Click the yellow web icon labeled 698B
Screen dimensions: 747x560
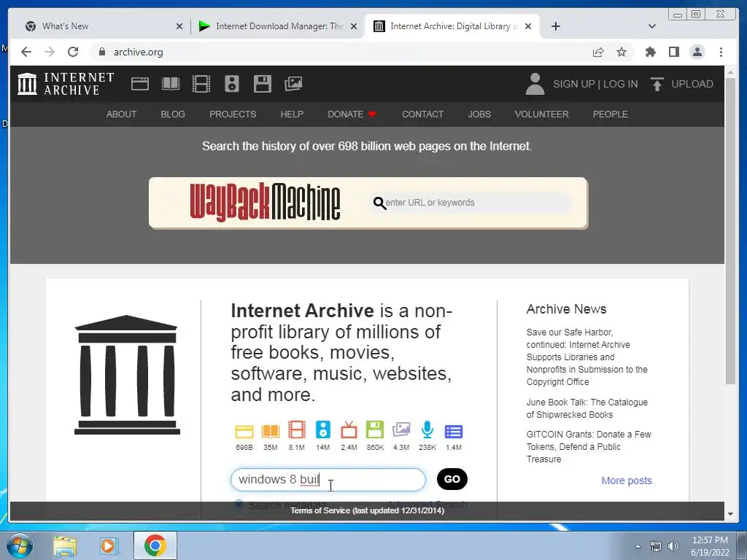tap(244, 432)
